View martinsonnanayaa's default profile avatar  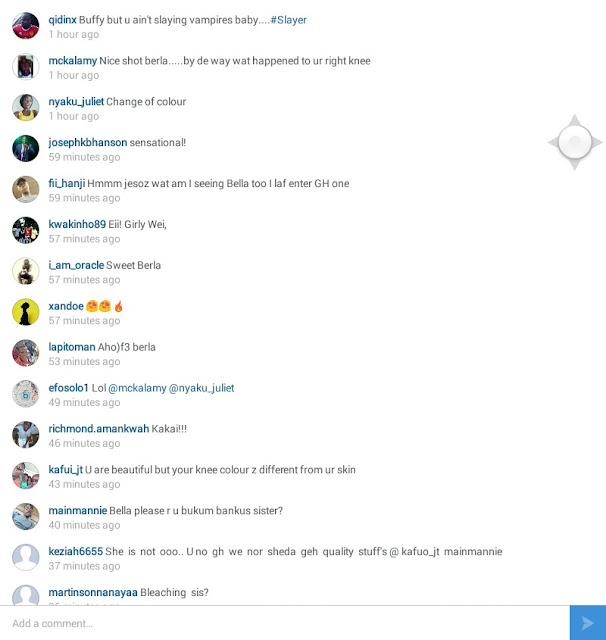pos(26,595)
